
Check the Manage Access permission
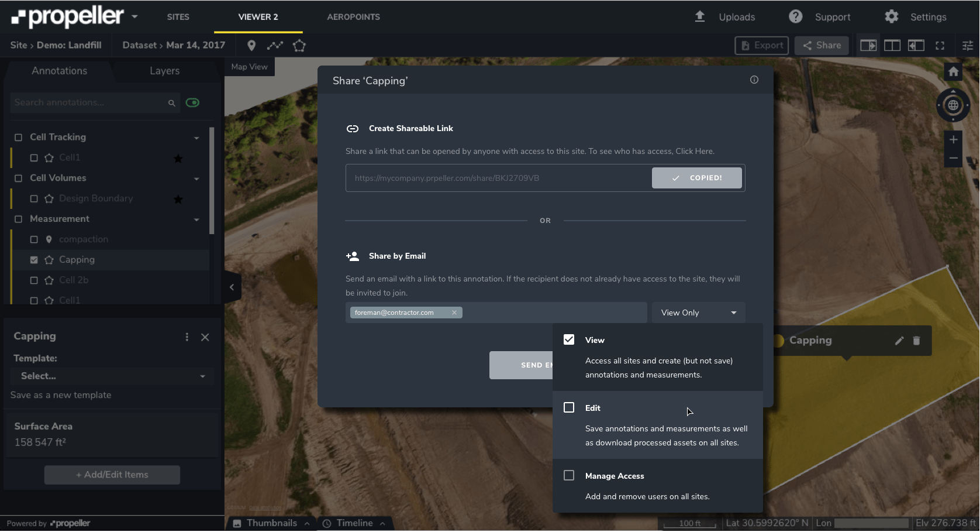tap(569, 475)
